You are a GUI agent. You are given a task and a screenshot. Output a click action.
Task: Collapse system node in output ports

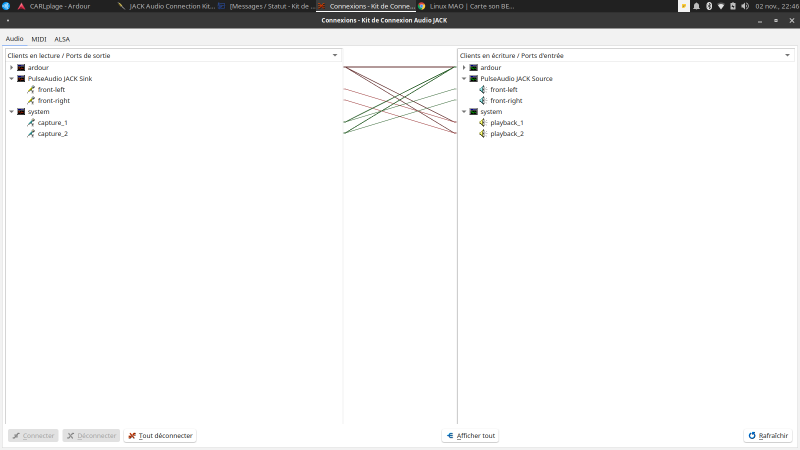[x=11, y=112]
